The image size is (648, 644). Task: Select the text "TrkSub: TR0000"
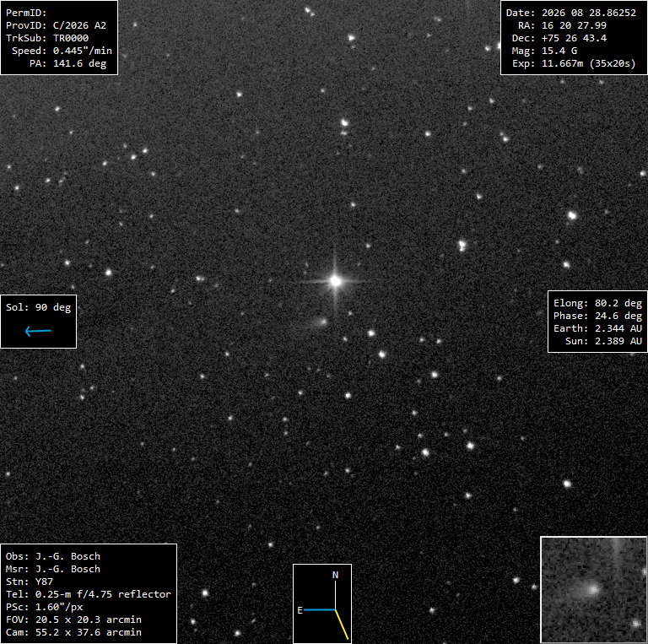click(47, 38)
